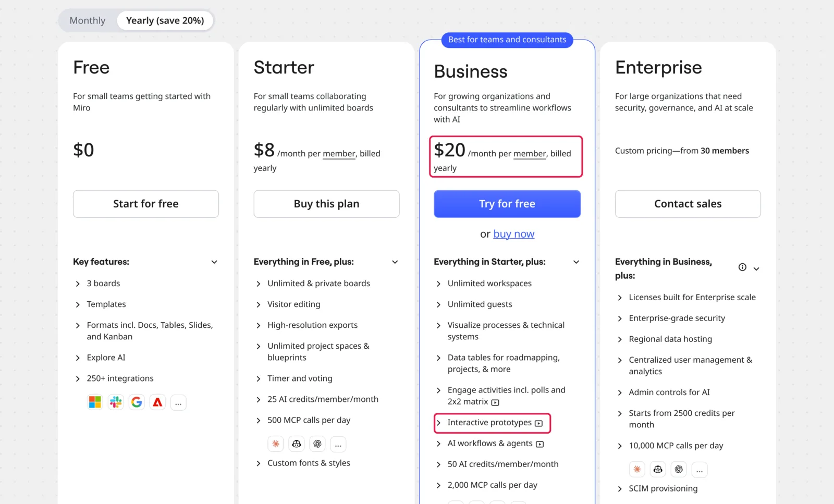This screenshot has height=504, width=834.
Task: Open the more MCP clients ellipsis in Enterprise
Action: point(700,469)
